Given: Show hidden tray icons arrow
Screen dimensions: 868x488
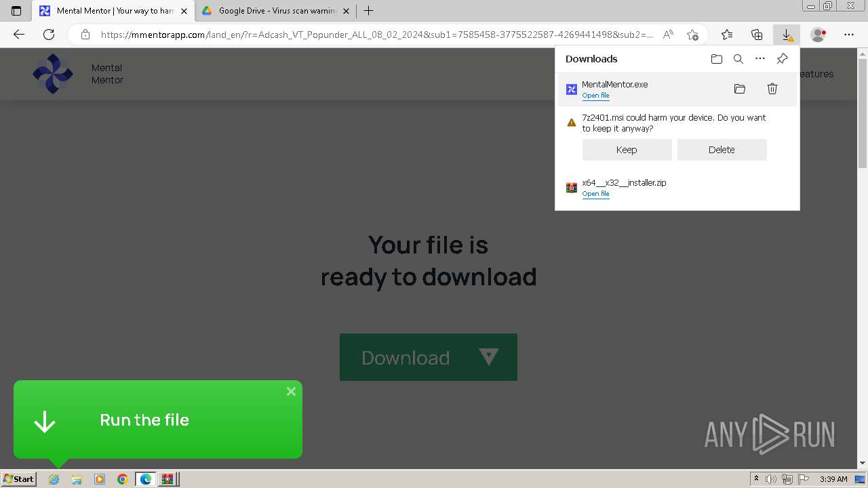Looking at the screenshot, I should (x=756, y=479).
